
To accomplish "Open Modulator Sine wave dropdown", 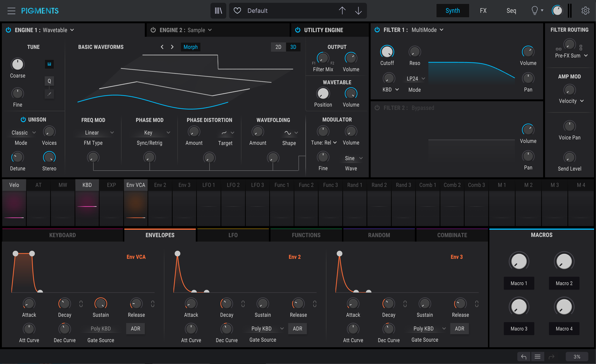I will pos(354,158).
